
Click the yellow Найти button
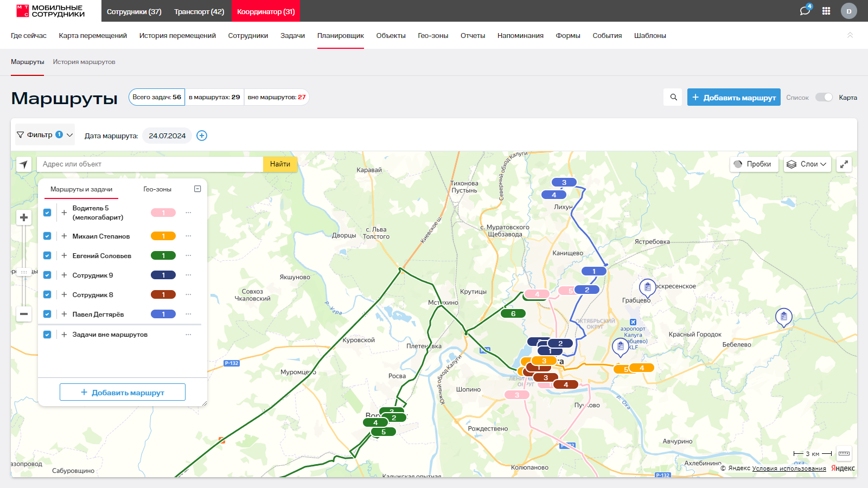[280, 164]
